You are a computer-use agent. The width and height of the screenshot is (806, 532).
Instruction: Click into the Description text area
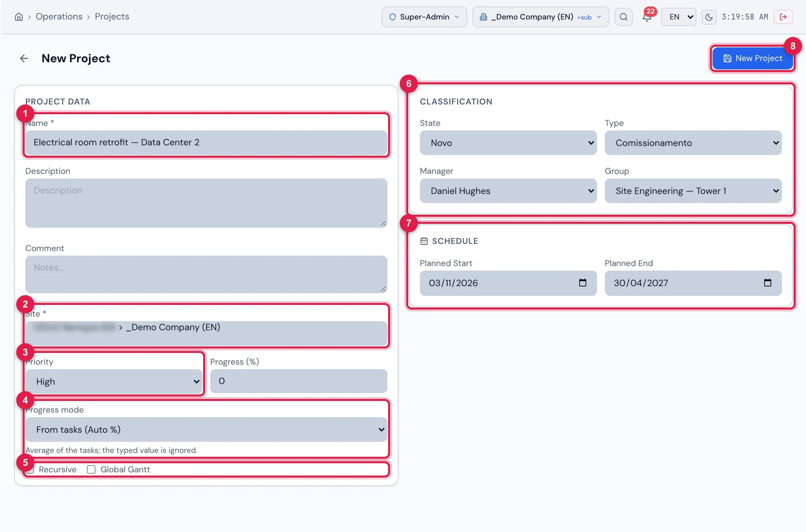click(x=206, y=203)
